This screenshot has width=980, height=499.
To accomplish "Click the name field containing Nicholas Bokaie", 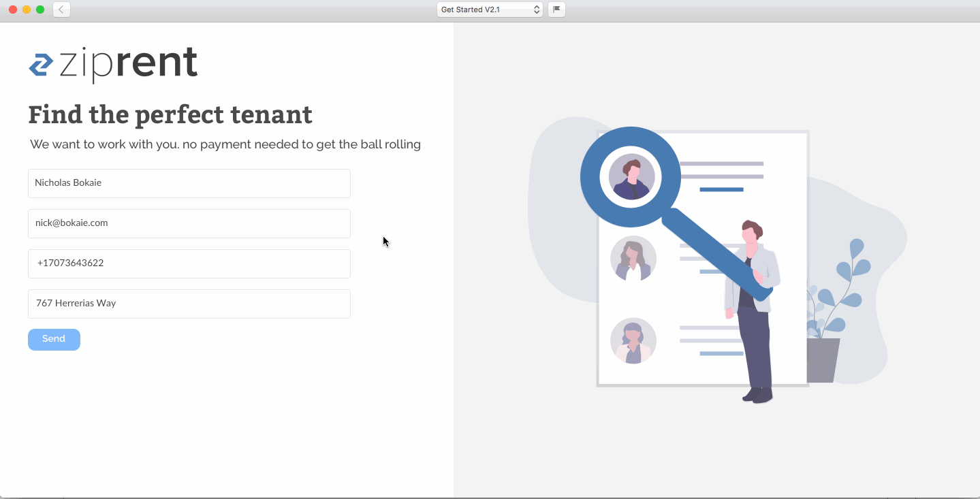I will [x=189, y=183].
